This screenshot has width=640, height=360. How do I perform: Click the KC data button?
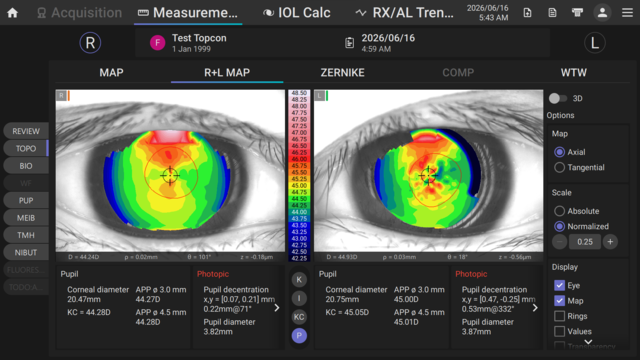coord(299,317)
